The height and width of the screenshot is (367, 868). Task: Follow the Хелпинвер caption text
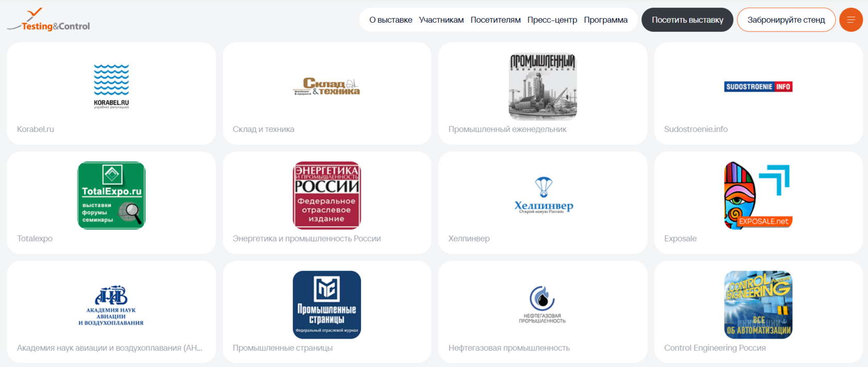click(469, 238)
